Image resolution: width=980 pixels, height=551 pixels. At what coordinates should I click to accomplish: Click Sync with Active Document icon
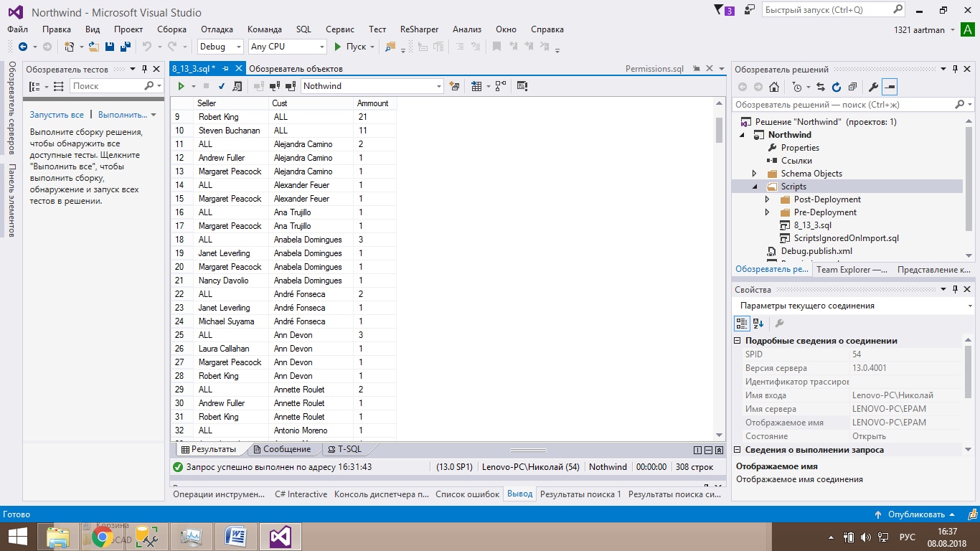coord(820,87)
